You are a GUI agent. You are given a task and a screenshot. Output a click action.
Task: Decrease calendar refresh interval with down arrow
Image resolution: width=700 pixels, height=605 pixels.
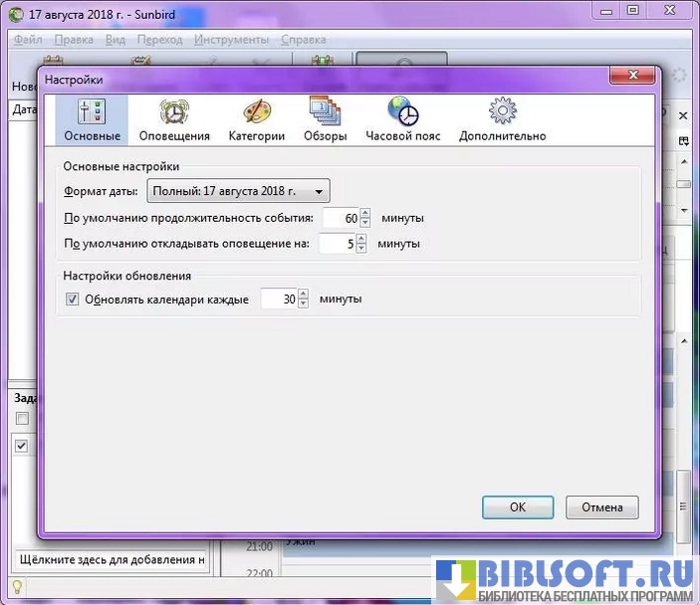(x=303, y=303)
